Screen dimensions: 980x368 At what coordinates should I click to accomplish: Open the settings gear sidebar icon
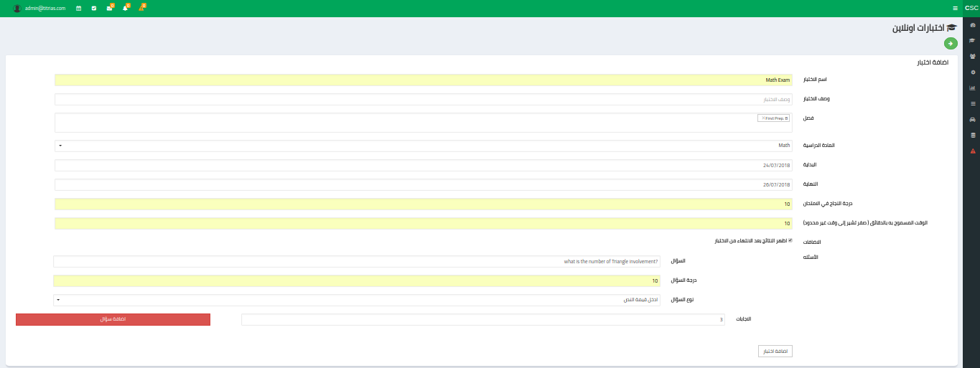[973, 72]
